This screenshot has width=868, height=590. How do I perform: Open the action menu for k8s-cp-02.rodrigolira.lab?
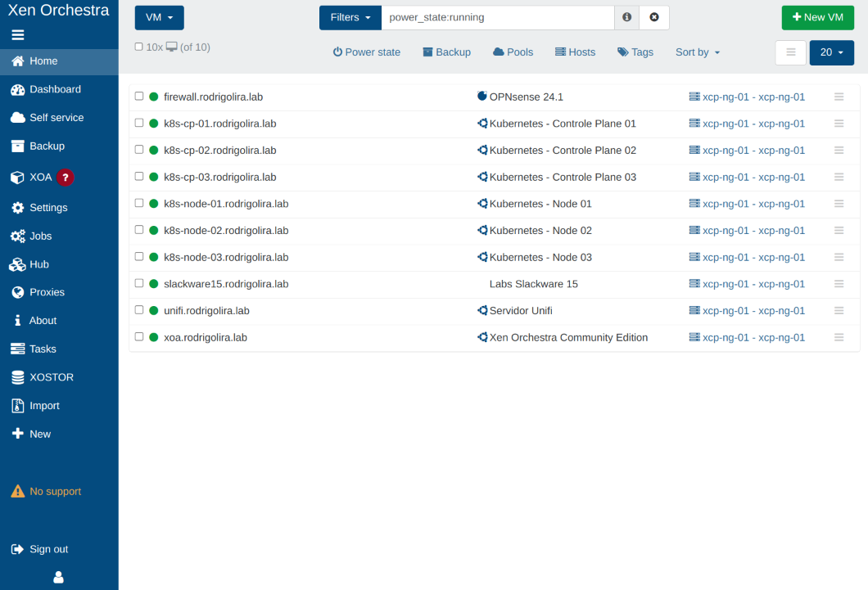pyautogui.click(x=839, y=151)
